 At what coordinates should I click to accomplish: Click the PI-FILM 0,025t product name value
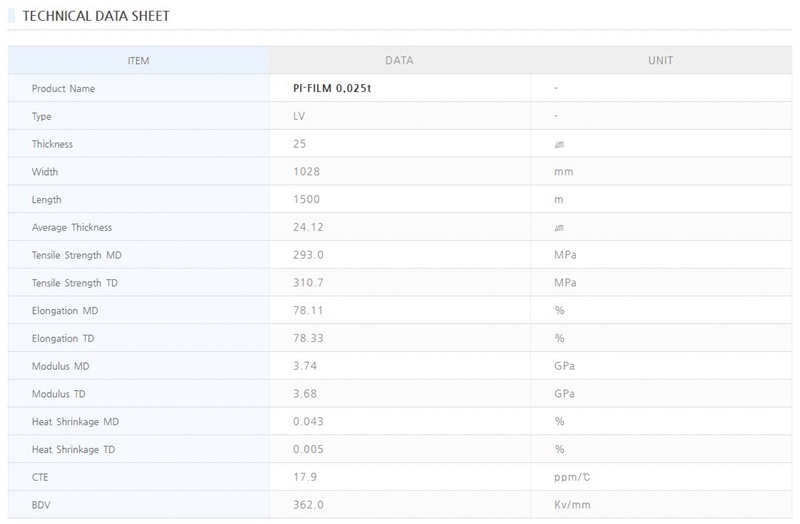(x=333, y=88)
